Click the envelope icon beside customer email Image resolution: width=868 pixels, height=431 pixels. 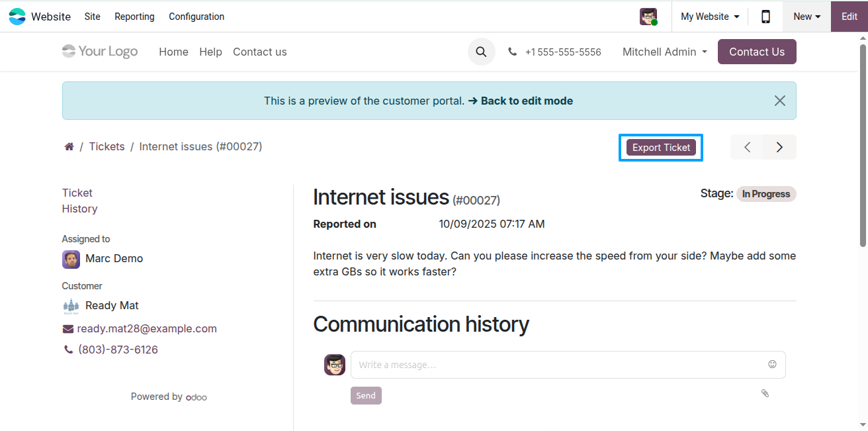(67, 329)
